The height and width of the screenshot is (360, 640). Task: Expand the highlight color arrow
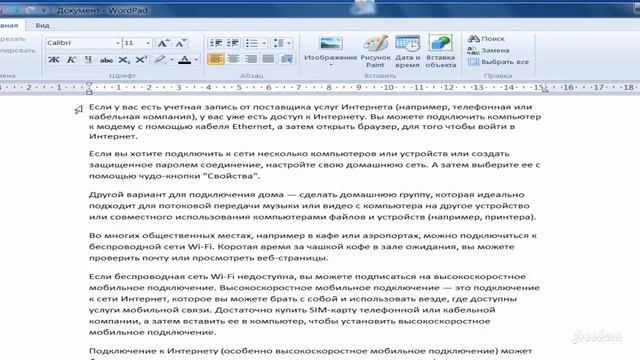click(172, 60)
